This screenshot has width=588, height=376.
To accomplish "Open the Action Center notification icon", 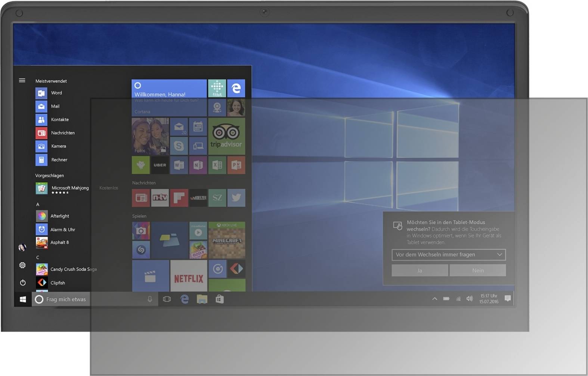I will click(508, 298).
